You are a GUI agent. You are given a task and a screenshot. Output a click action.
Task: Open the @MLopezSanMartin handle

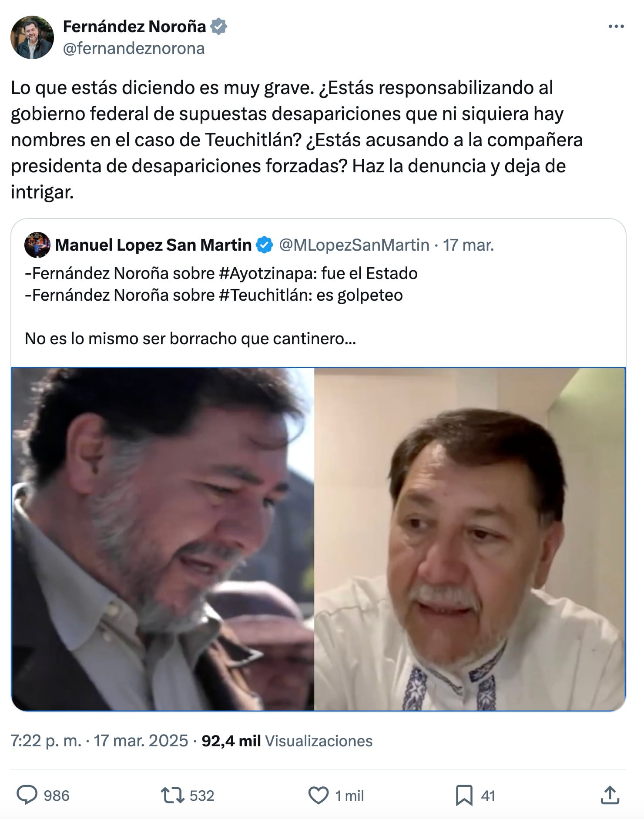coord(354,245)
